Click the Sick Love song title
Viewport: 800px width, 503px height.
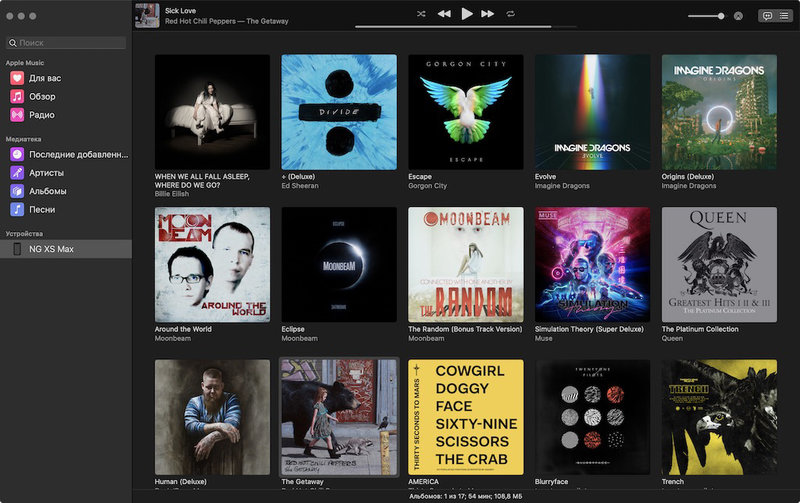pyautogui.click(x=180, y=11)
